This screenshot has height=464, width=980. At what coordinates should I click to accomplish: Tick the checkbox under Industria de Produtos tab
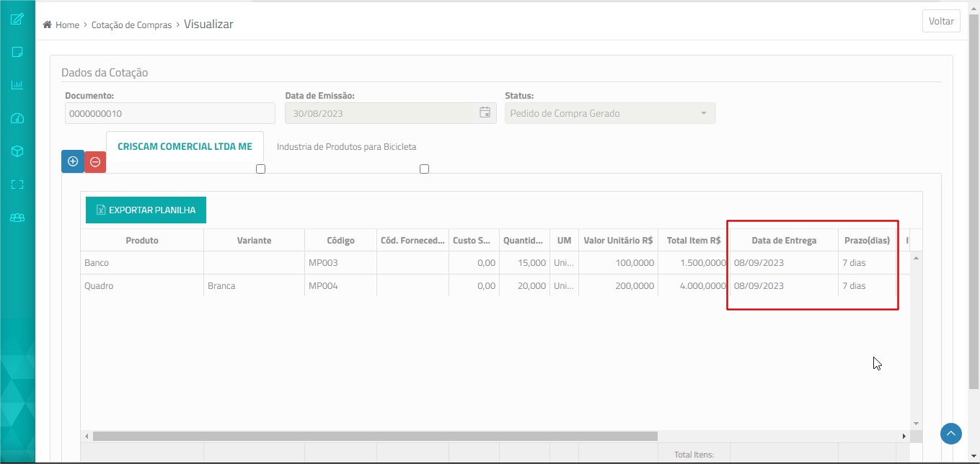[x=424, y=169]
